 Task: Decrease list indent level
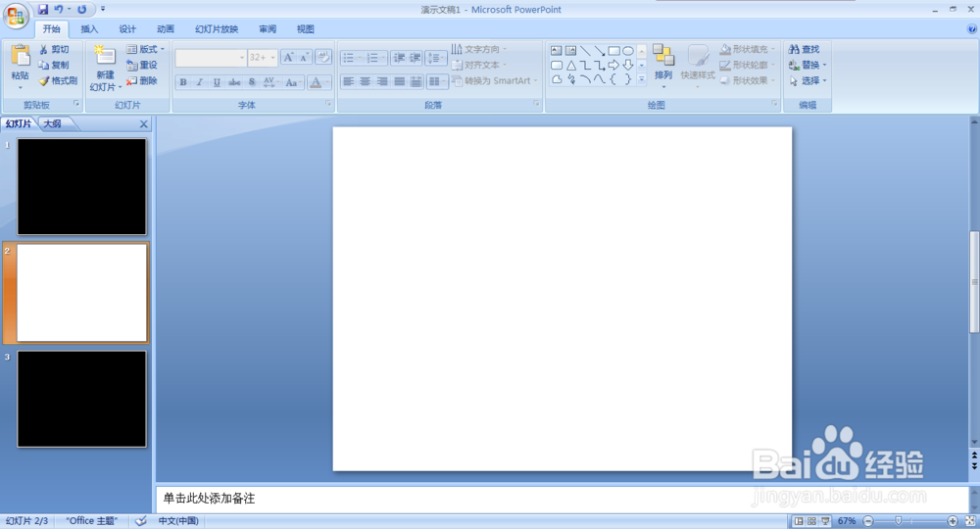point(399,58)
